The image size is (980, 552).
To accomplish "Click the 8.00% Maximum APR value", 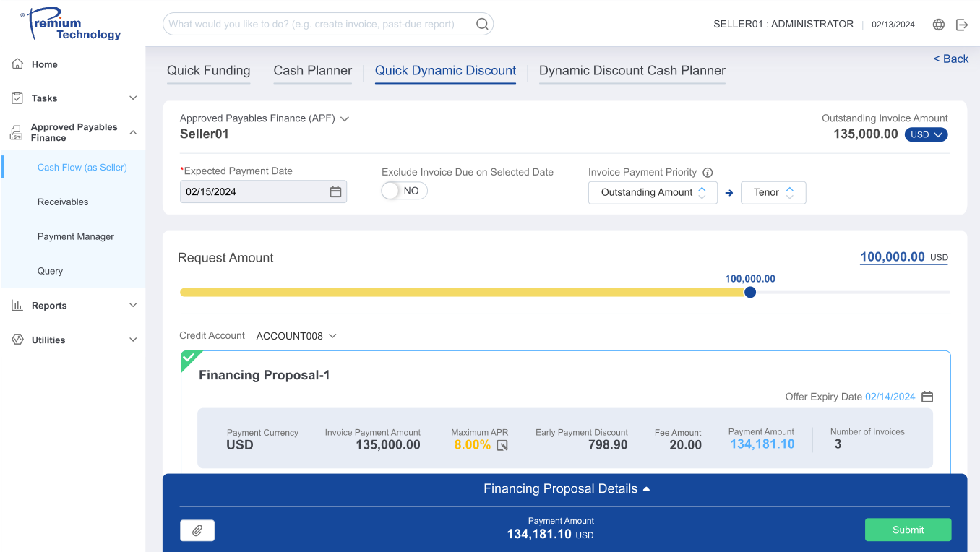I will pos(473,445).
